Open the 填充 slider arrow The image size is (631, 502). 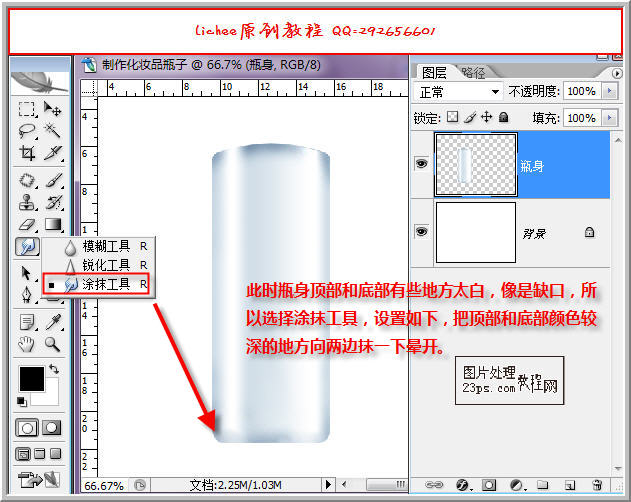coord(610,118)
